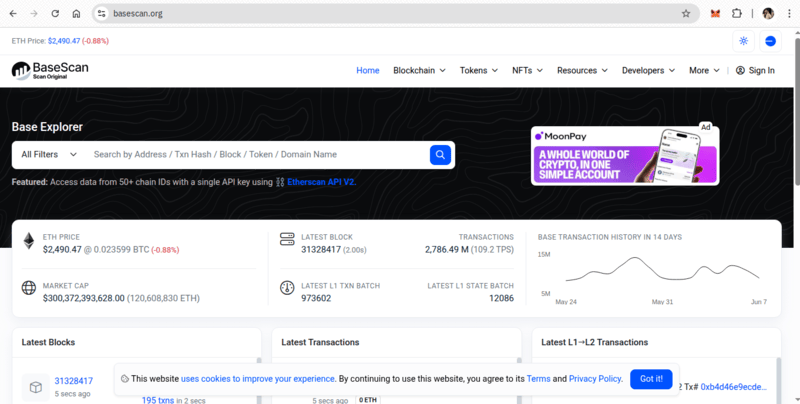Open the Chrome profile avatar
The height and width of the screenshot is (404, 800).
768,14
